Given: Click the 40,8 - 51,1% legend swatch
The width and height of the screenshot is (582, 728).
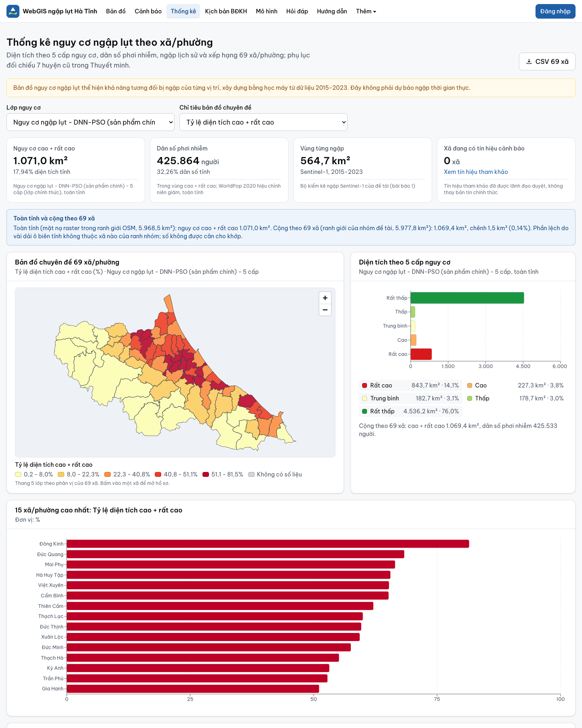Looking at the screenshot, I should (158, 474).
